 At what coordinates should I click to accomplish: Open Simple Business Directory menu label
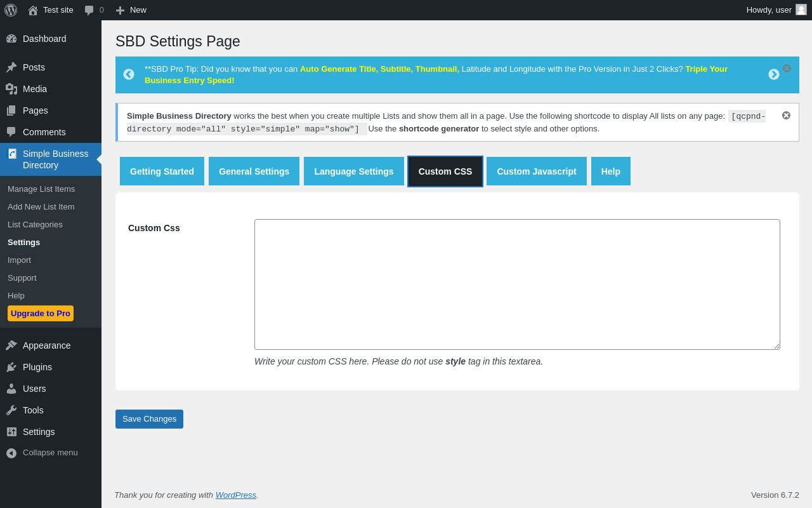point(56,159)
